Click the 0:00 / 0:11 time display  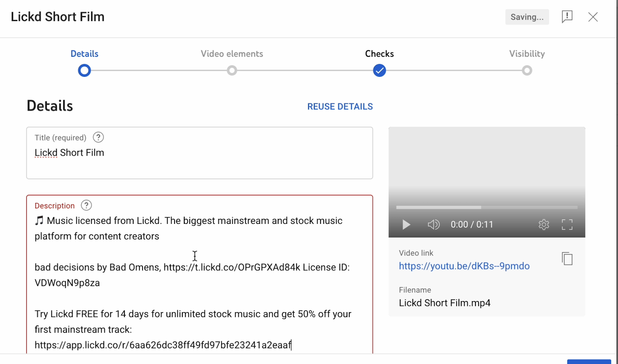coord(472,225)
